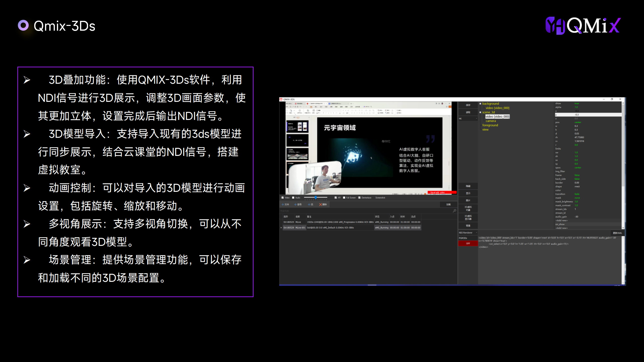This screenshot has height=362, width=644.
Task: Collapse the scene_3d tree node
Action: pyautogui.click(x=480, y=112)
